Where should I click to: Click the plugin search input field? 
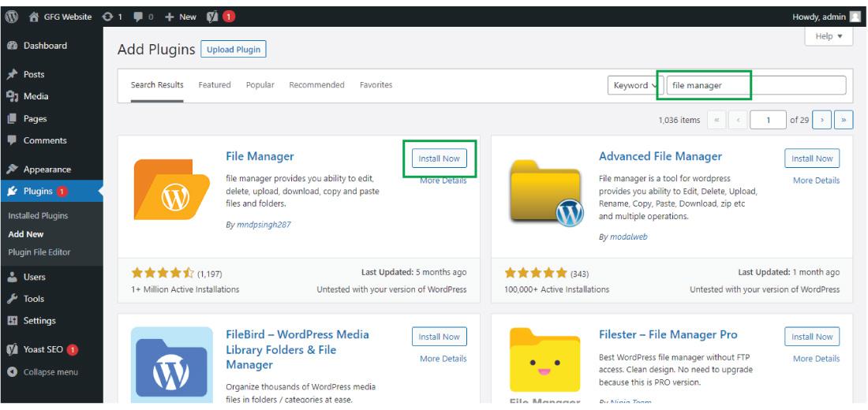tap(756, 85)
